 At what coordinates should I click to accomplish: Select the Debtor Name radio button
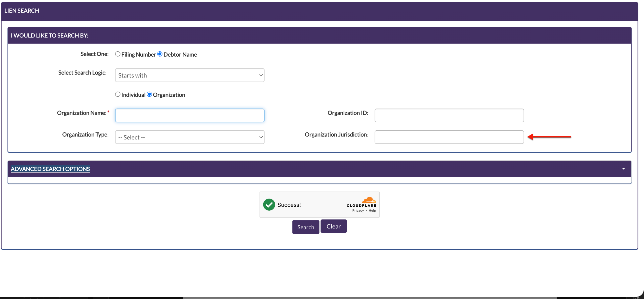[160, 54]
